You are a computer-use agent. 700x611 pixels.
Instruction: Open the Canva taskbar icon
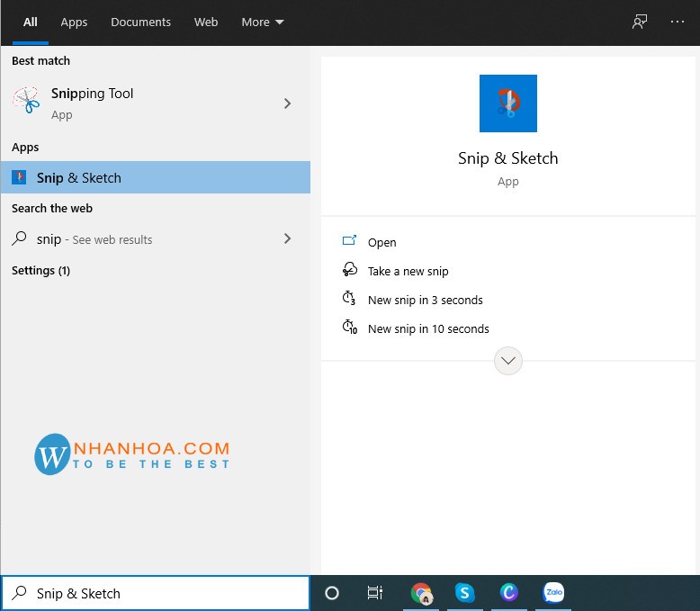click(509, 593)
